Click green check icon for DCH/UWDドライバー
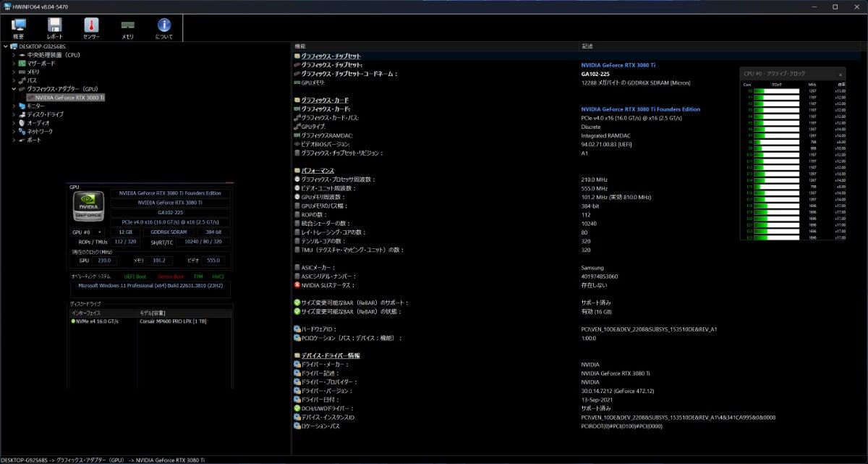Screen dimensions: 868x464 (297, 408)
